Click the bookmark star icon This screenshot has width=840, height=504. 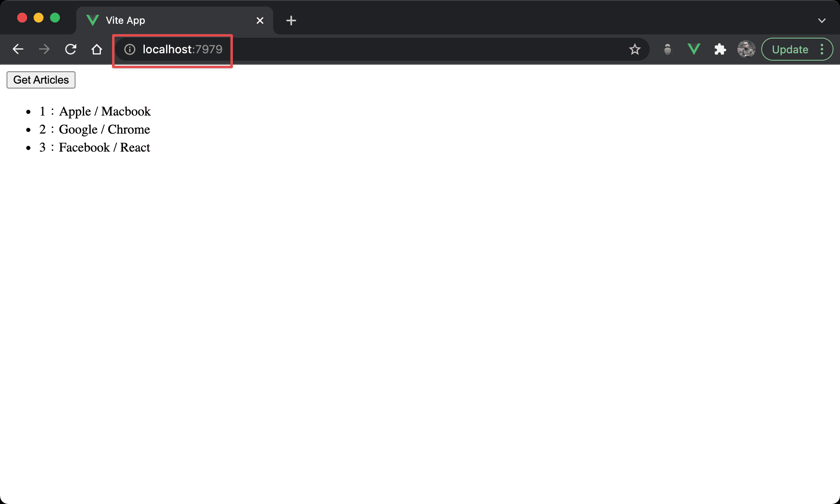pos(634,49)
